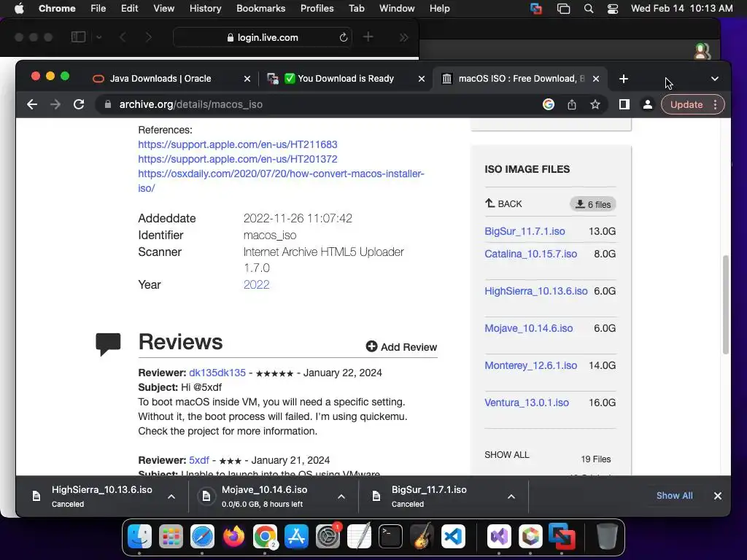Open Launchpad from the Dock
Image resolution: width=747 pixels, height=560 pixels.
pyautogui.click(x=171, y=536)
